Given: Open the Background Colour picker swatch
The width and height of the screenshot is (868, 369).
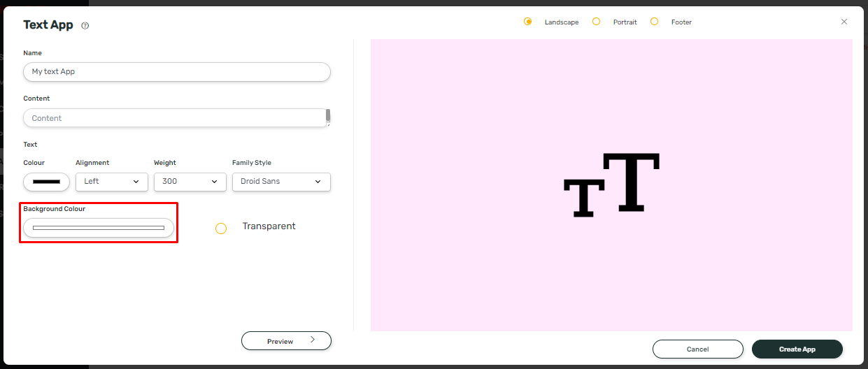Looking at the screenshot, I should click(x=99, y=228).
